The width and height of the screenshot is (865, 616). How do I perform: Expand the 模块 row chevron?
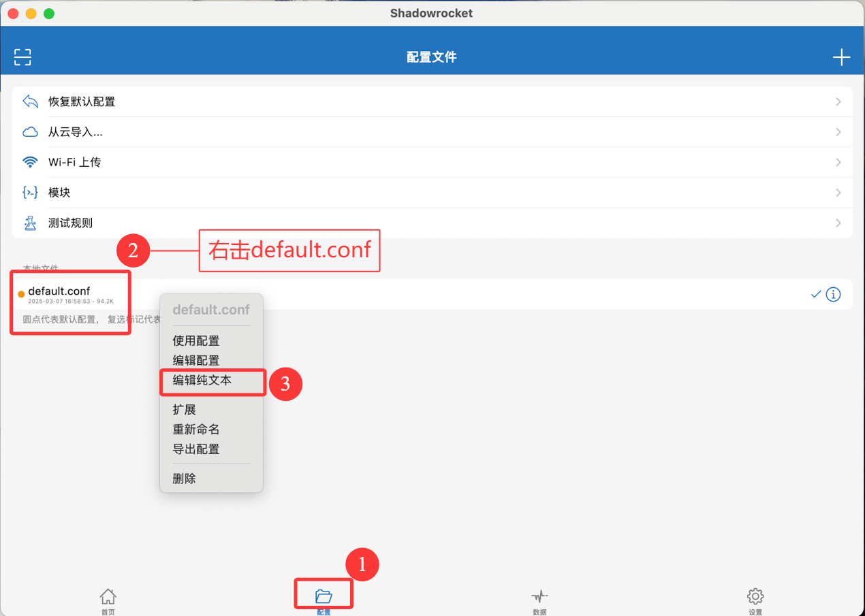[838, 193]
